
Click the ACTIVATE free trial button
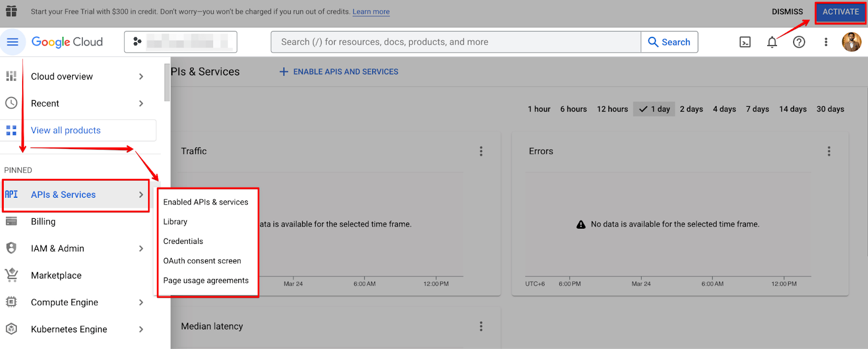click(840, 12)
